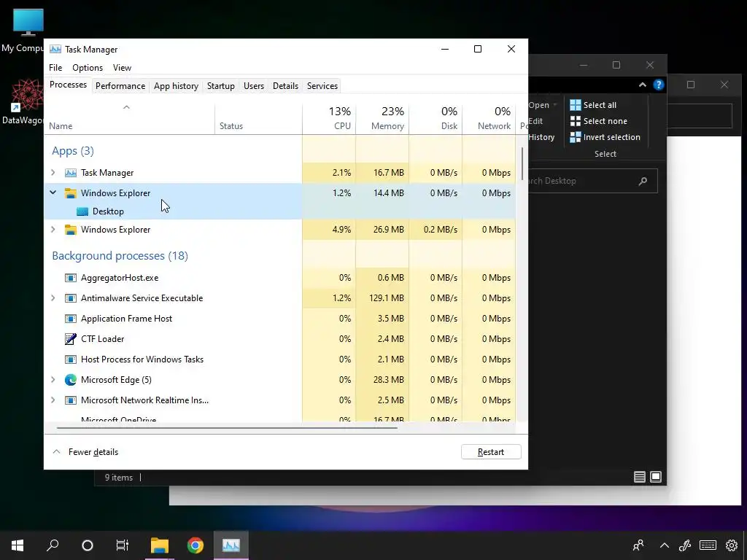Screen dimensions: 747x560
Task: Expand the Task Manager process group
Action: [53, 173]
